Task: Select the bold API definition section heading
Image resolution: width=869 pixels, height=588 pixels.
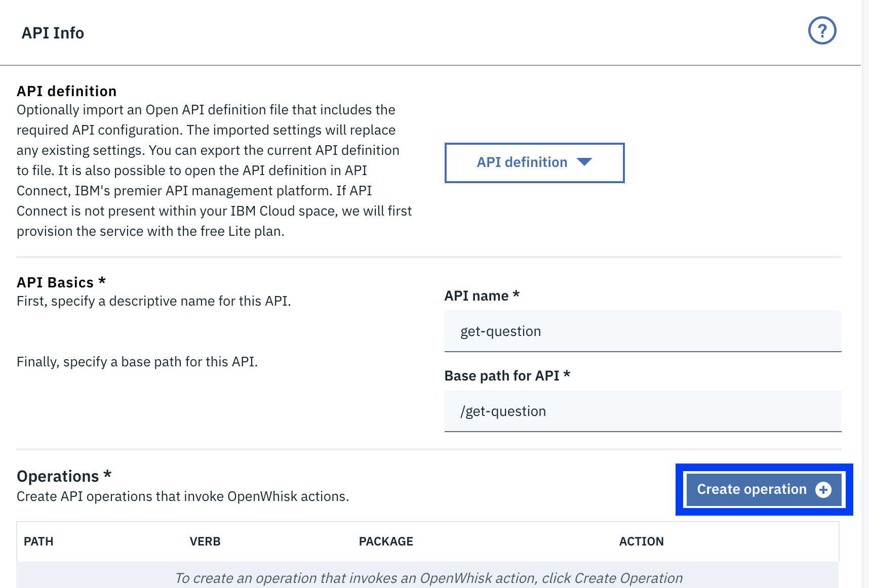Action: click(x=66, y=91)
